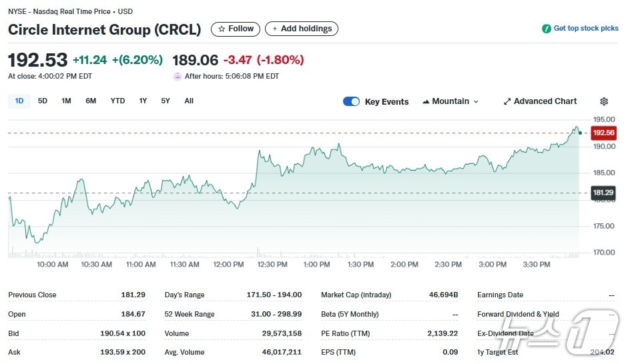628x364 pixels.
Task: Click the star icon in Follow button
Action: point(222,29)
